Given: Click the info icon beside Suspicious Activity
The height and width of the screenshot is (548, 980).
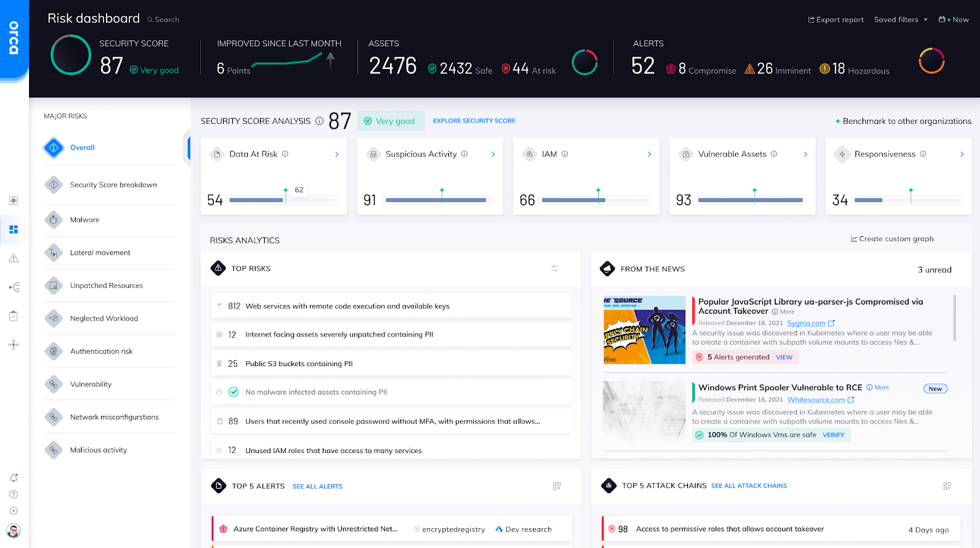Looking at the screenshot, I should click(464, 154).
